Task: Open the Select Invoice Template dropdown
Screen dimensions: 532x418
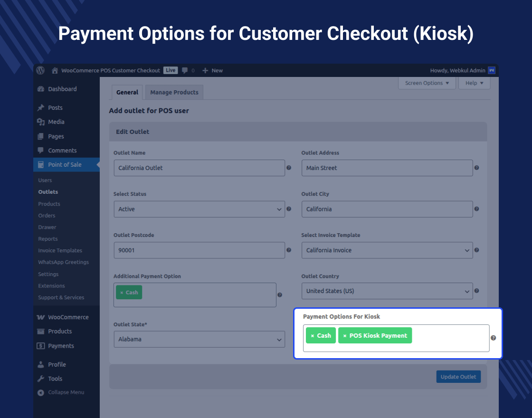Action: [x=387, y=250]
